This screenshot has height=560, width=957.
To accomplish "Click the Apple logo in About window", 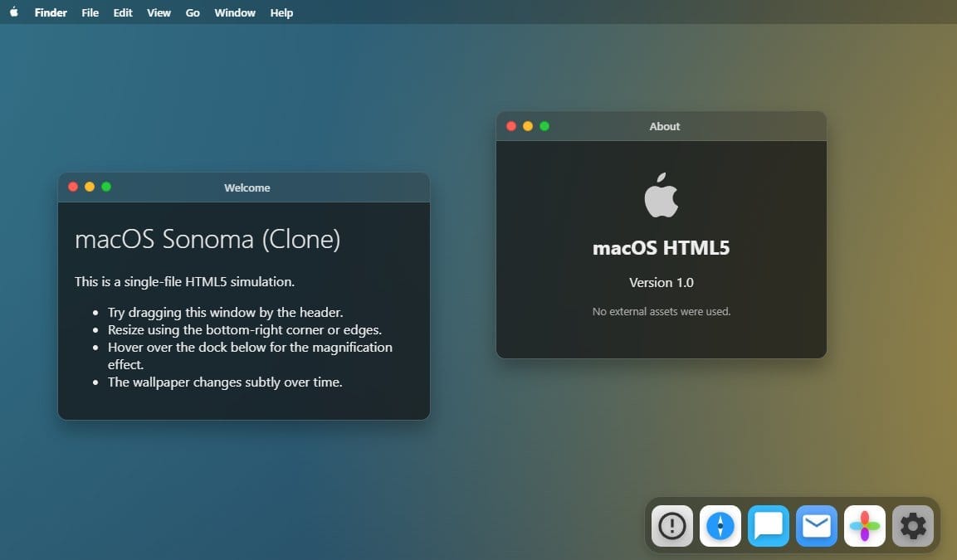I will (x=662, y=195).
